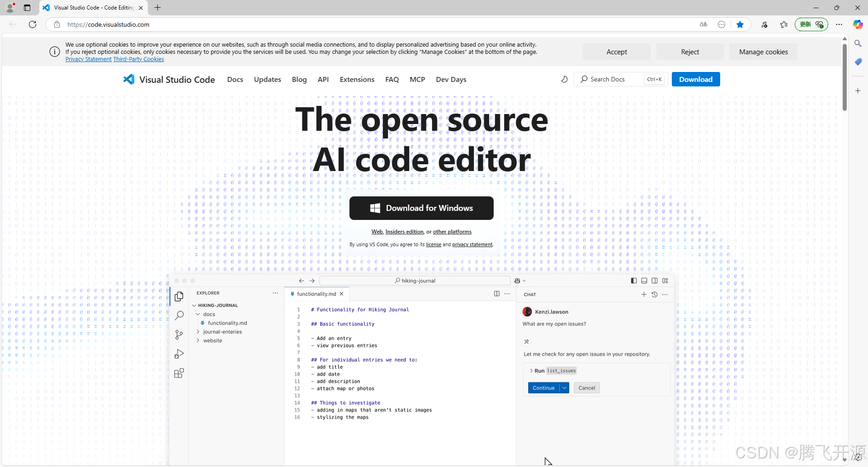Image resolution: width=868 pixels, height=467 pixels.
Task: Start a new chat with plus icon
Action: [644, 294]
